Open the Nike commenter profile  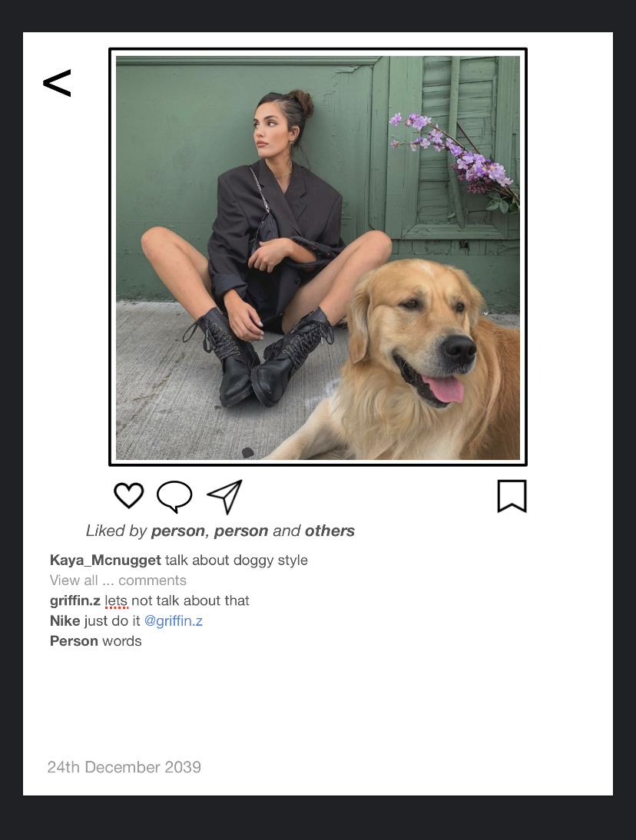(65, 621)
